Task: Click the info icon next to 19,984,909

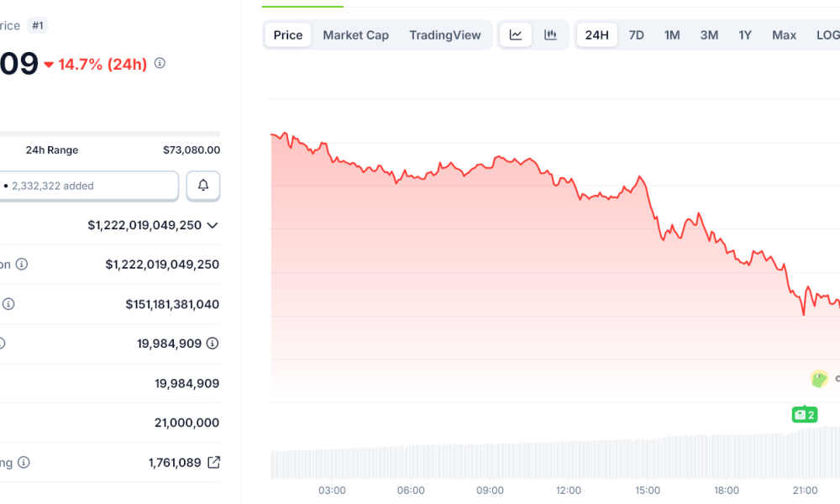Action: click(211, 343)
